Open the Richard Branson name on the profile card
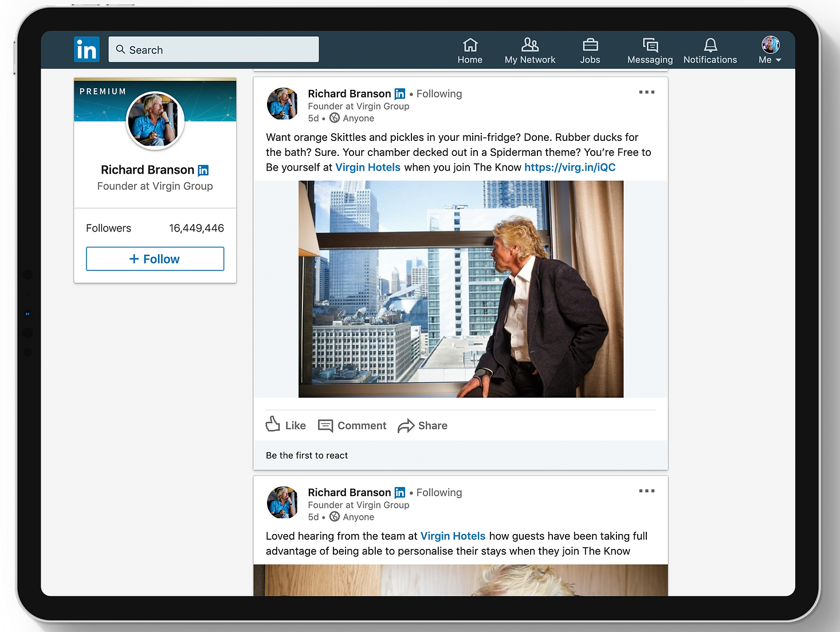Image resolution: width=840 pixels, height=632 pixels. (x=147, y=170)
